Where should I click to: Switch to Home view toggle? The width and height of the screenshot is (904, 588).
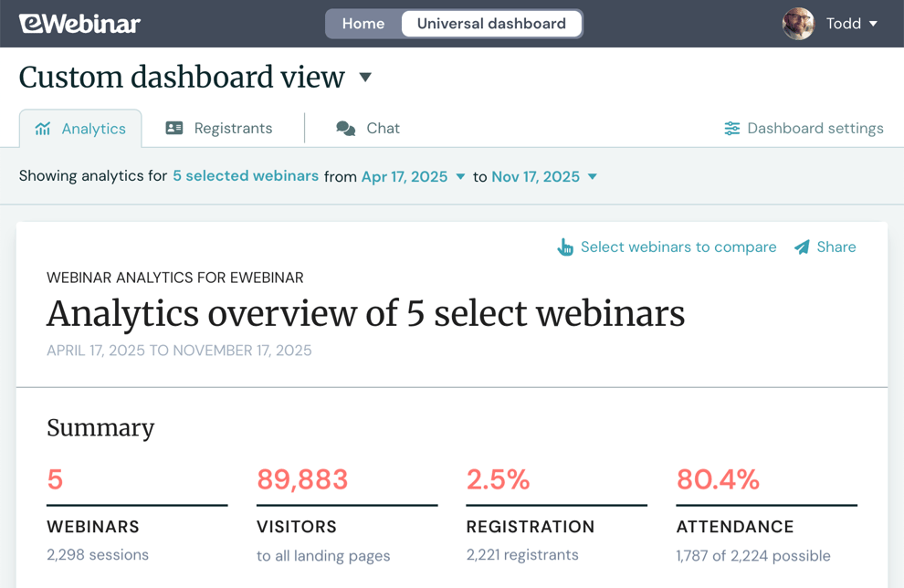363,24
